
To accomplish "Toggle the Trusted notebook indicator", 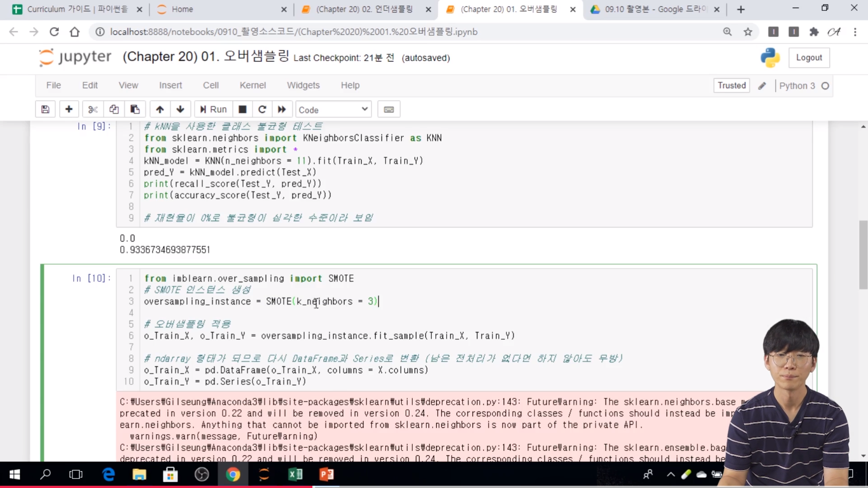I will 731,85.
